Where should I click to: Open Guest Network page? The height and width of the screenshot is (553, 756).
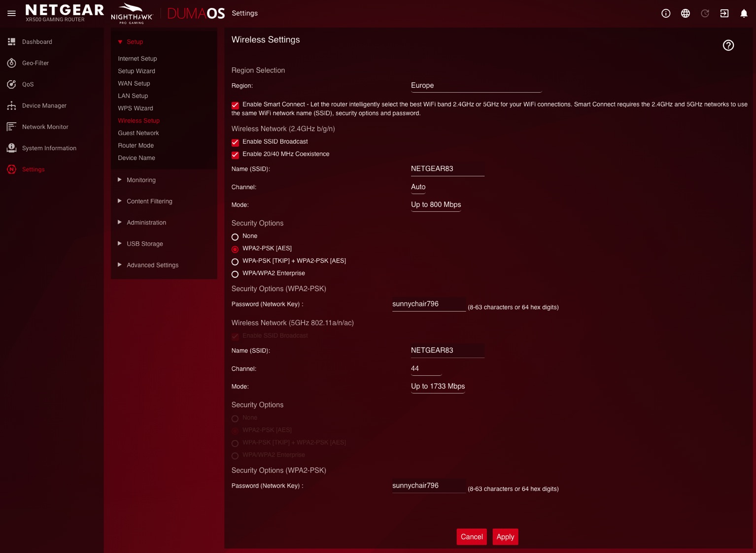coord(138,133)
